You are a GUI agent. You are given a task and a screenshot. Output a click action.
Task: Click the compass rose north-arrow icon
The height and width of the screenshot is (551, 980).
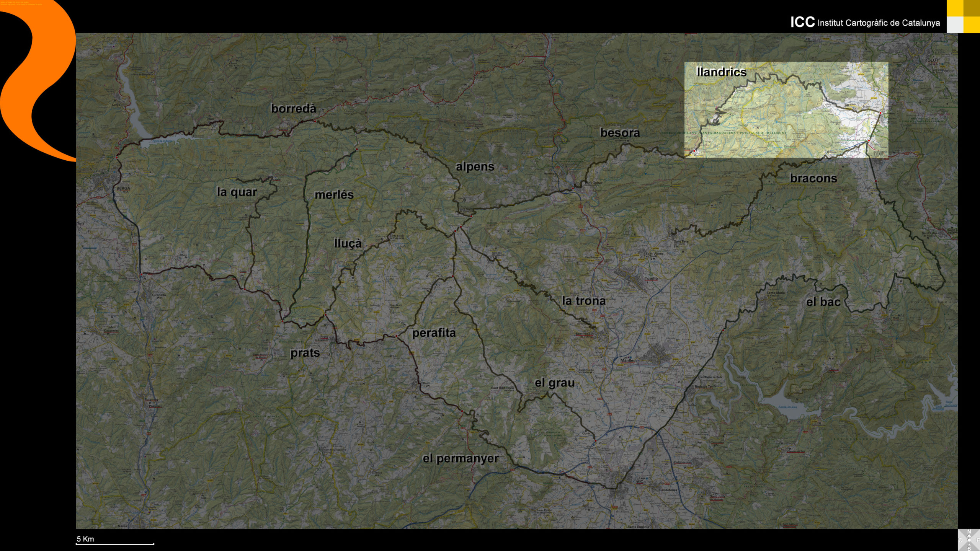click(969, 540)
